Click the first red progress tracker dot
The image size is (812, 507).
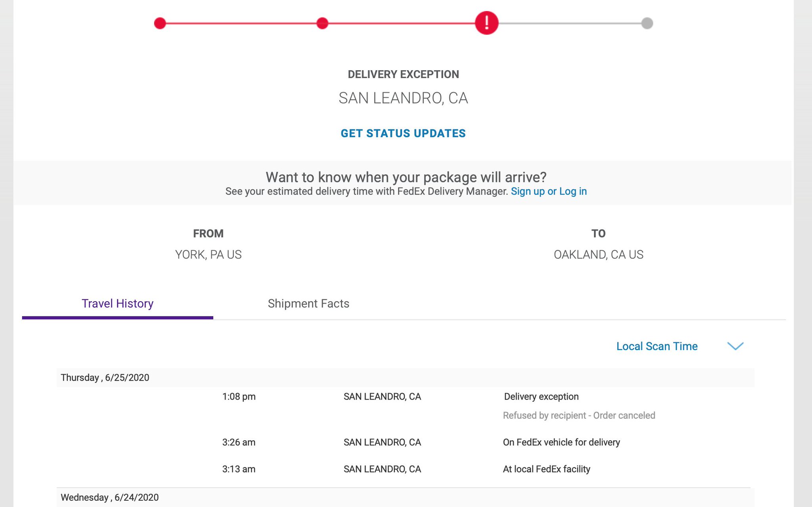click(160, 23)
